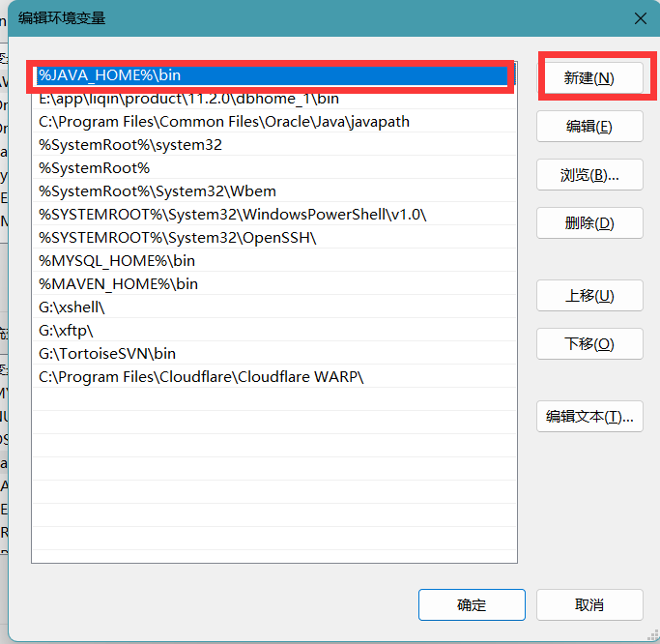This screenshot has height=644, width=660.
Task: Select the System32\OpenSSH\ path entry
Action: (274, 238)
